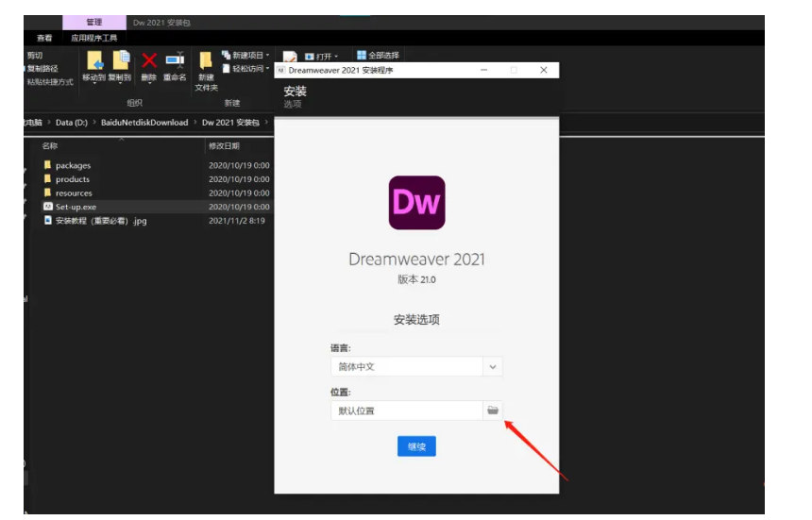The height and width of the screenshot is (520, 812).
Task: Click the red 删除 delete icon
Action: pos(149,60)
